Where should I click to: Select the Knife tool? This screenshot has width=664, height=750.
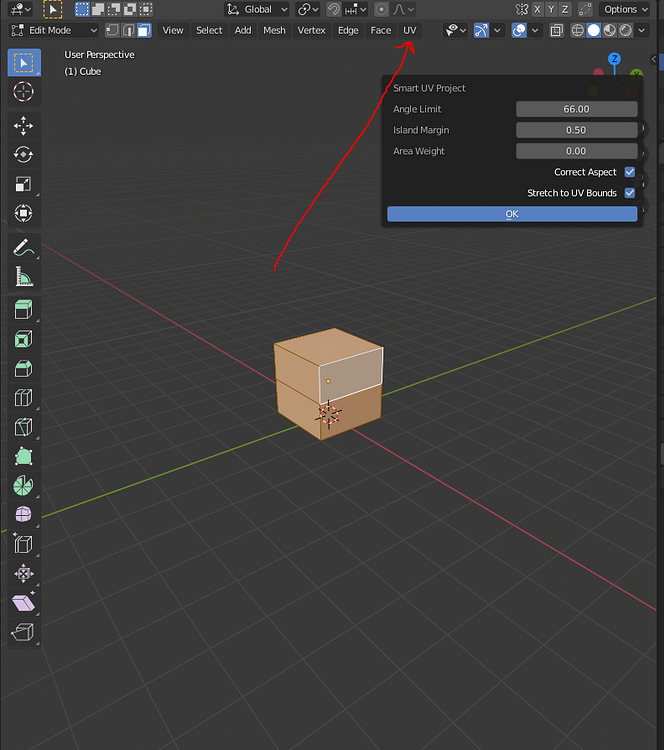pyautogui.click(x=24, y=427)
